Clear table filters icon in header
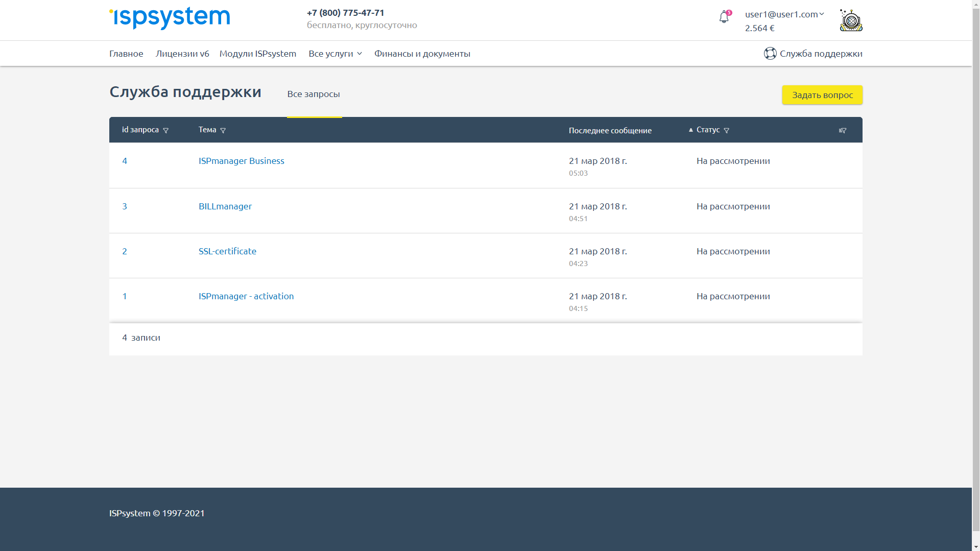This screenshot has height=551, width=980. coord(842,131)
